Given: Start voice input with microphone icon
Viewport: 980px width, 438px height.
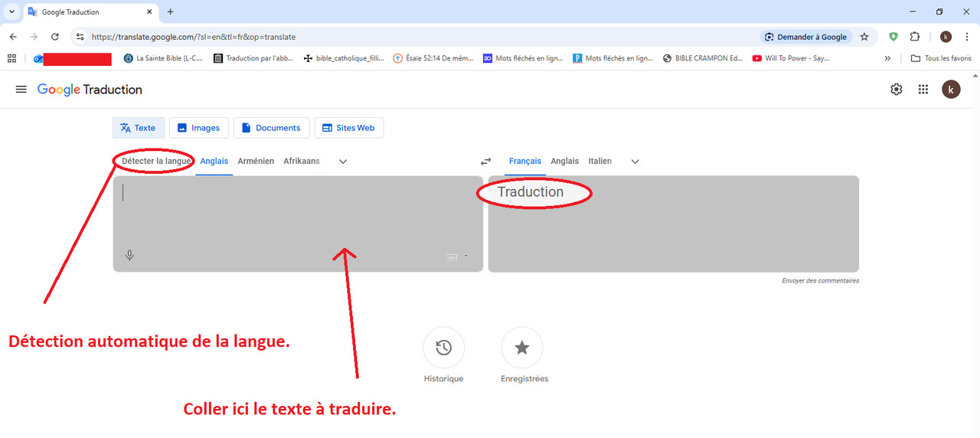Looking at the screenshot, I should tap(129, 255).
